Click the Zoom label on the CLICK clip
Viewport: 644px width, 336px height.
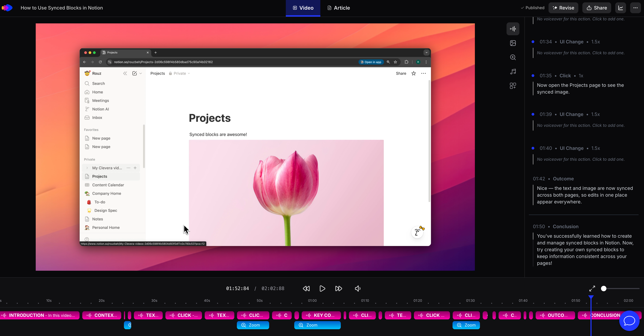[253, 325]
